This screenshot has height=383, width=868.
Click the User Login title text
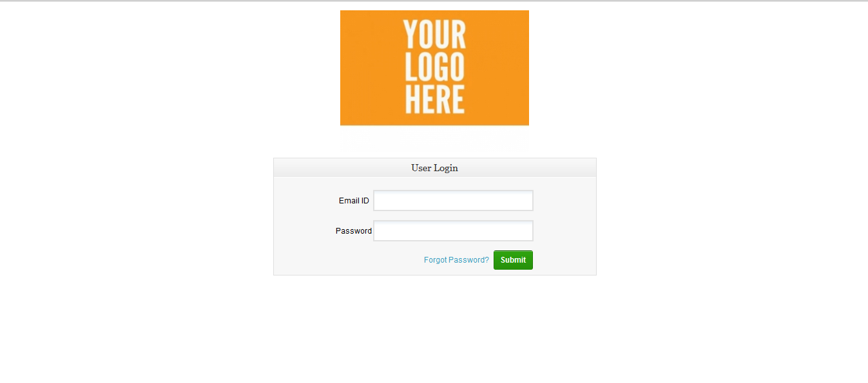[434, 168]
